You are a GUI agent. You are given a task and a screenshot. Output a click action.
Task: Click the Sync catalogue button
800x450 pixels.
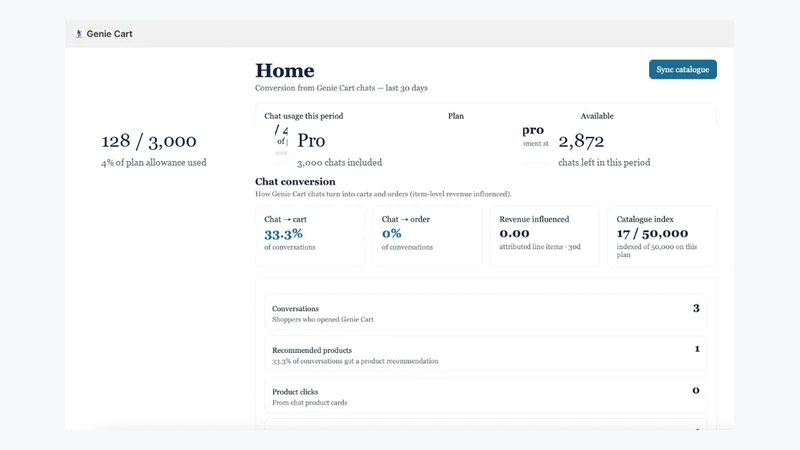(x=683, y=69)
